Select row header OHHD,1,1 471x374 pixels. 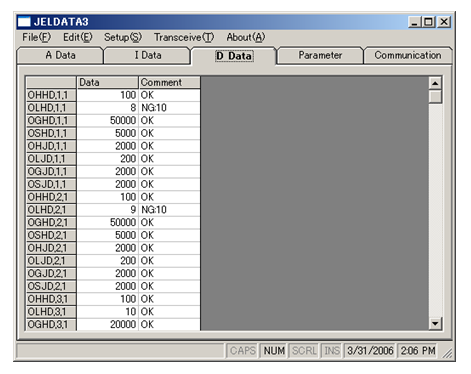click(51, 95)
